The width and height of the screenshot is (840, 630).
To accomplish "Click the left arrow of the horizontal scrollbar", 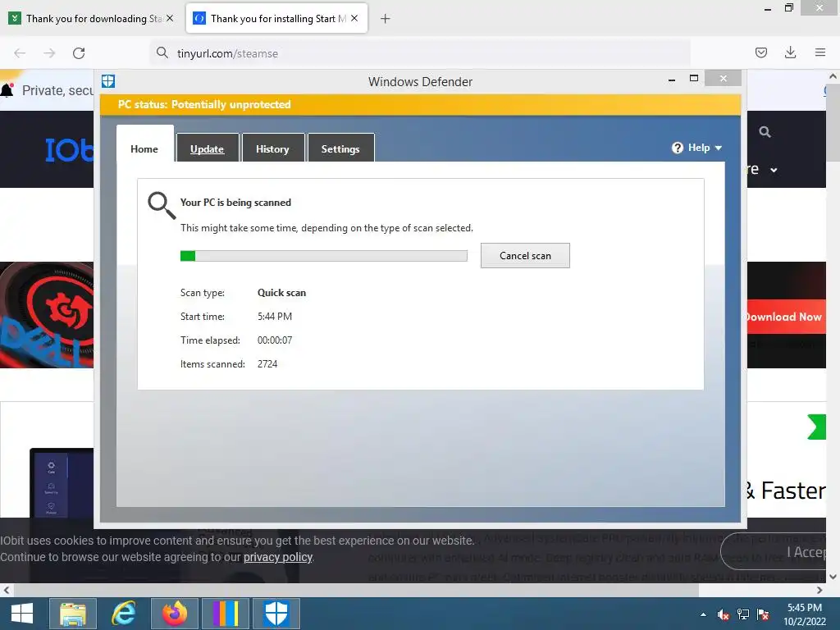I will coord(6,591).
